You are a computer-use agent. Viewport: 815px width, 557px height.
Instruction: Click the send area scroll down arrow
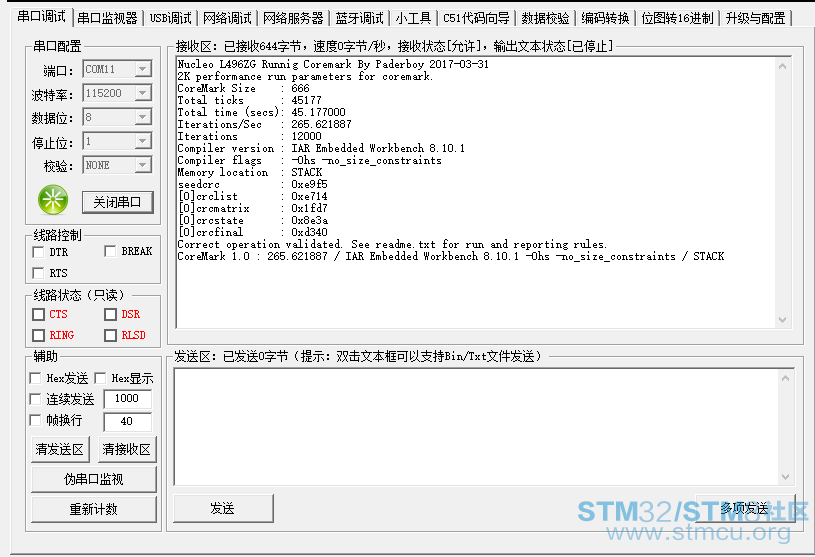point(785,476)
